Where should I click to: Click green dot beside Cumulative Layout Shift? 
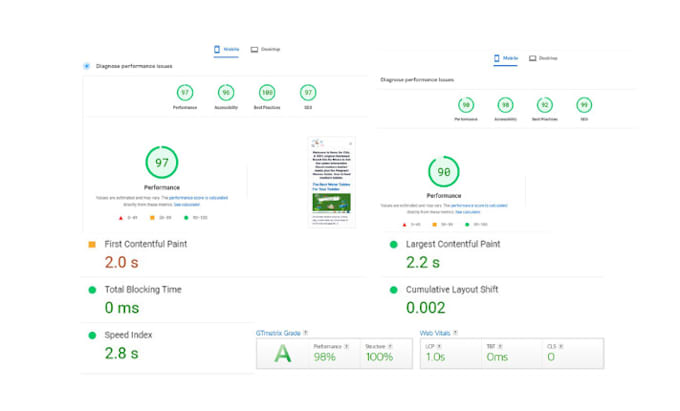pos(393,290)
